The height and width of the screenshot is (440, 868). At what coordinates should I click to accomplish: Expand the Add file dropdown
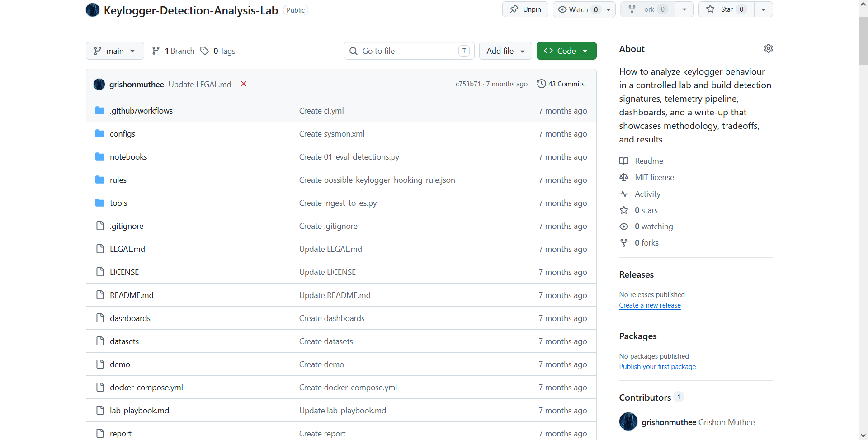point(505,51)
